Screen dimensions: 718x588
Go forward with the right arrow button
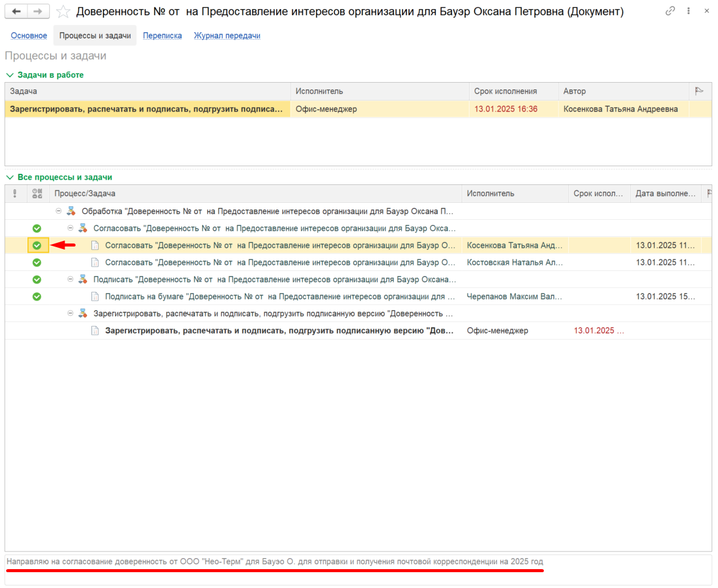click(38, 12)
